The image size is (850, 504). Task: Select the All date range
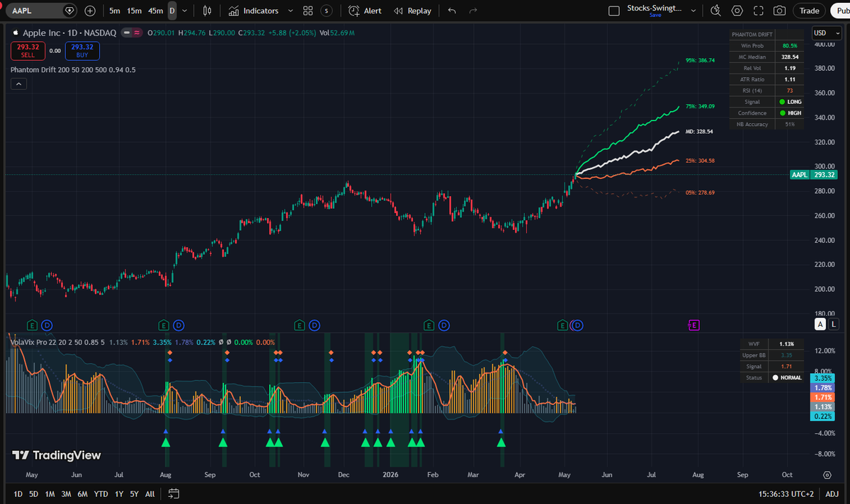(150, 494)
